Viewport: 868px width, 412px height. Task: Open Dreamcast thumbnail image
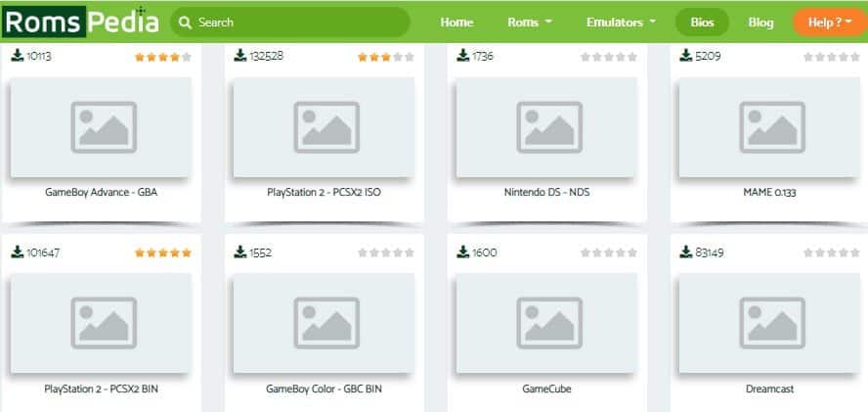(770, 323)
